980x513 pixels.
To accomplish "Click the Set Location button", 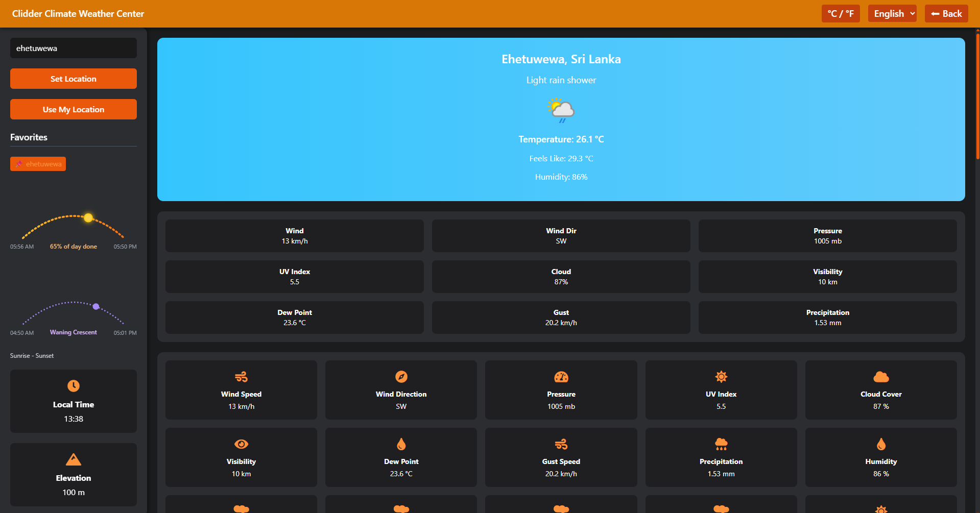I will [x=74, y=79].
